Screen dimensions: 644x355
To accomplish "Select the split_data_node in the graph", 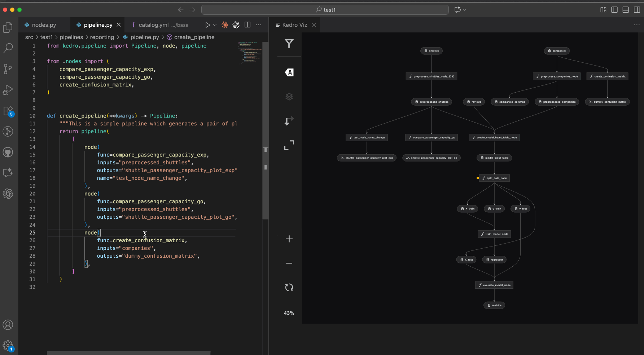I will 495,178.
